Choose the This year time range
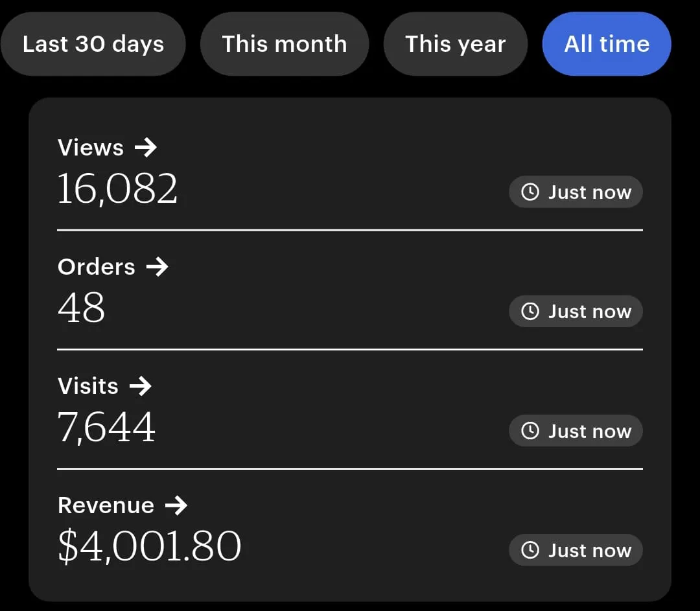The height and width of the screenshot is (611, 700). tap(455, 44)
